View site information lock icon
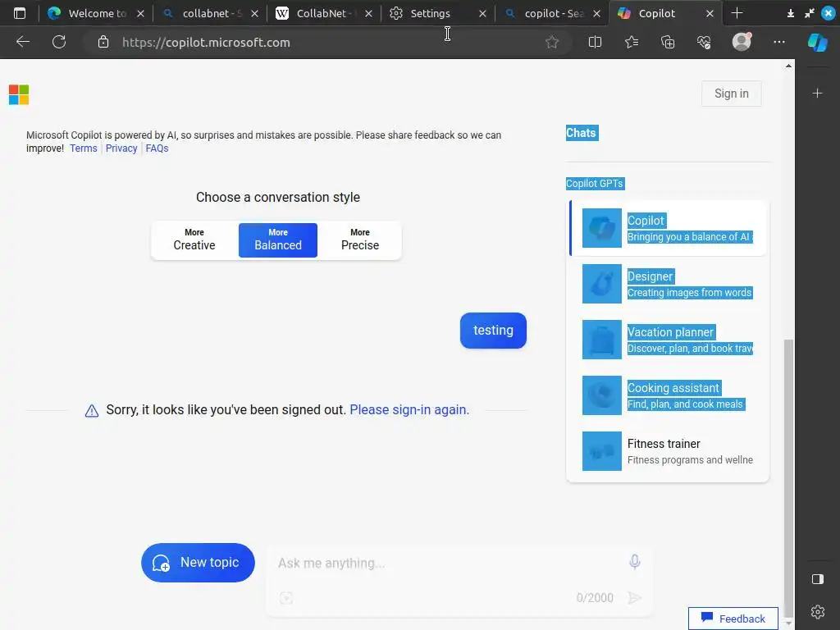This screenshot has width=840, height=630. 103,42
